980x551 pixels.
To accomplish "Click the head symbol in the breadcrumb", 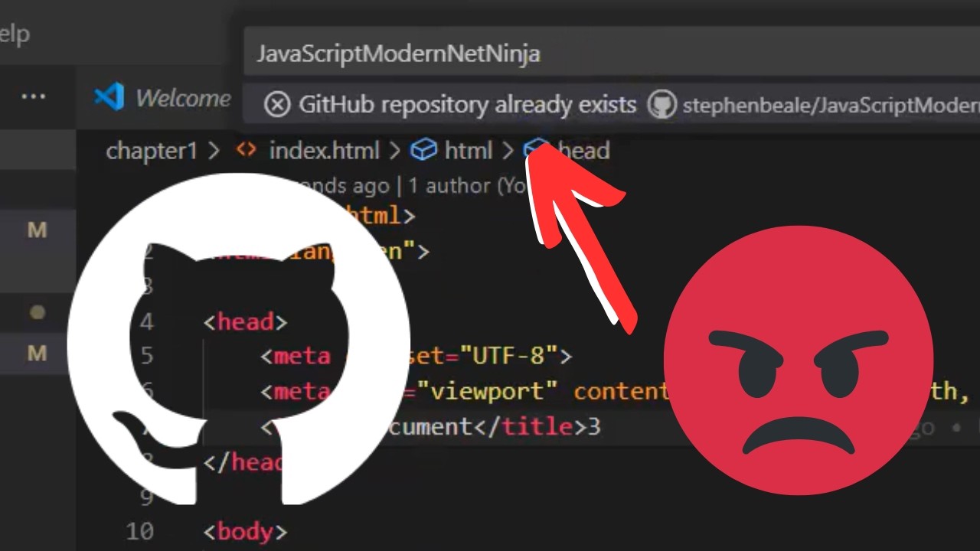I will pos(583,151).
